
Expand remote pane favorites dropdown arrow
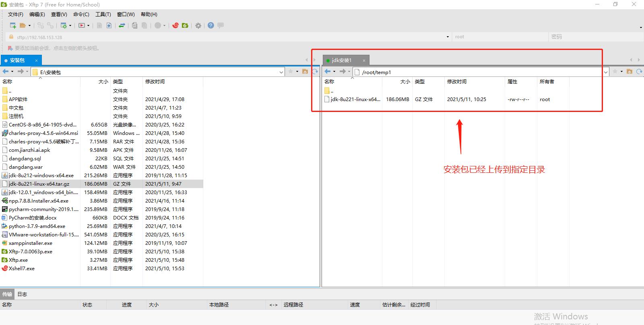coord(621,72)
